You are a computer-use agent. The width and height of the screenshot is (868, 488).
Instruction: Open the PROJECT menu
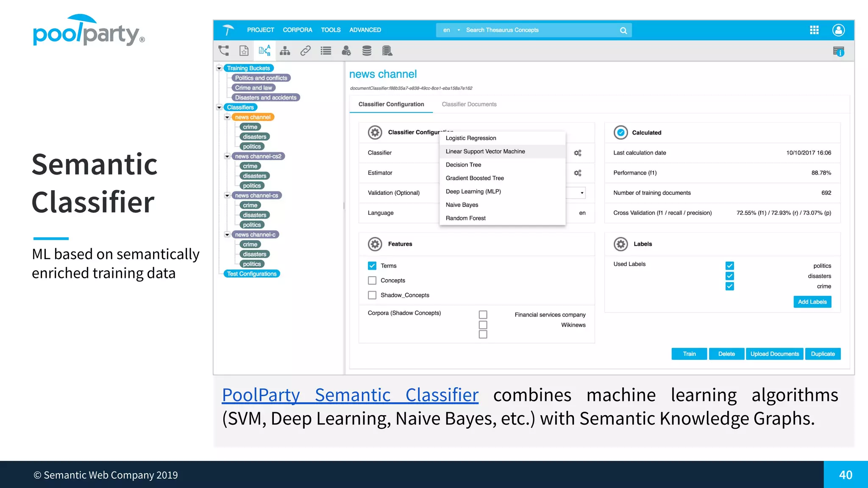coord(261,30)
